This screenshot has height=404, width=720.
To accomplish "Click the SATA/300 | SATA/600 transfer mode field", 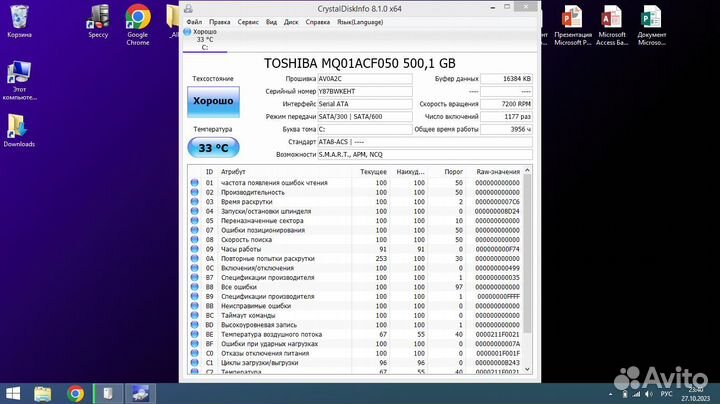I will 365,117.
